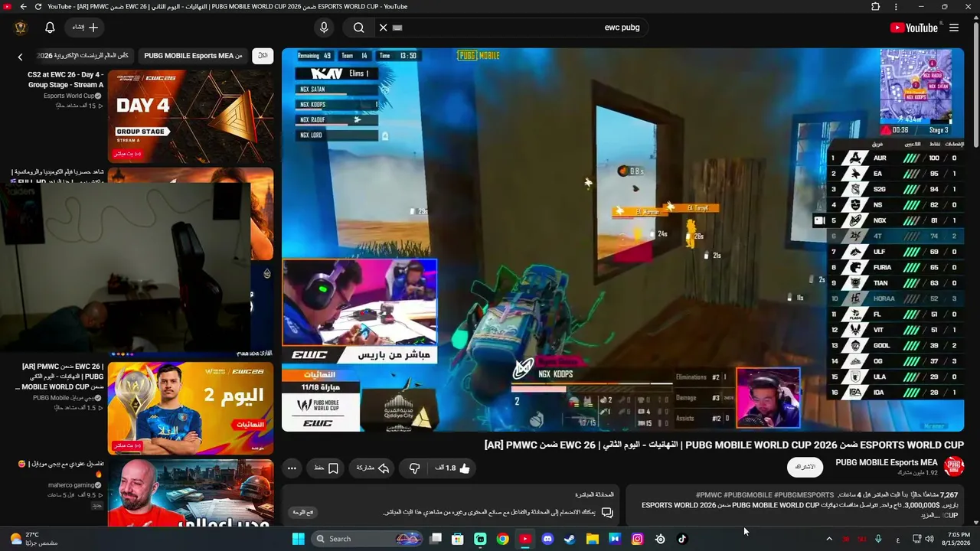Screen dimensions: 980x551
Task: Open the Create (+) button
Action: click(86, 28)
